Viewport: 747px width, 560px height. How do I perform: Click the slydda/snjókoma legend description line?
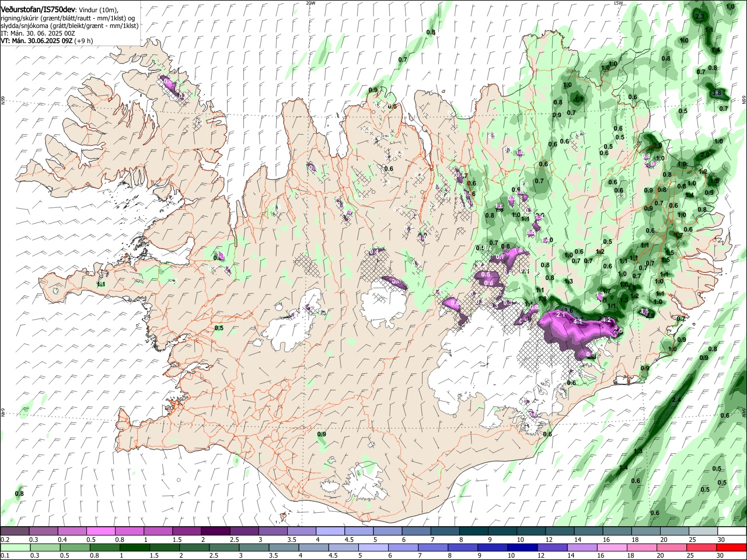[x=69, y=26]
